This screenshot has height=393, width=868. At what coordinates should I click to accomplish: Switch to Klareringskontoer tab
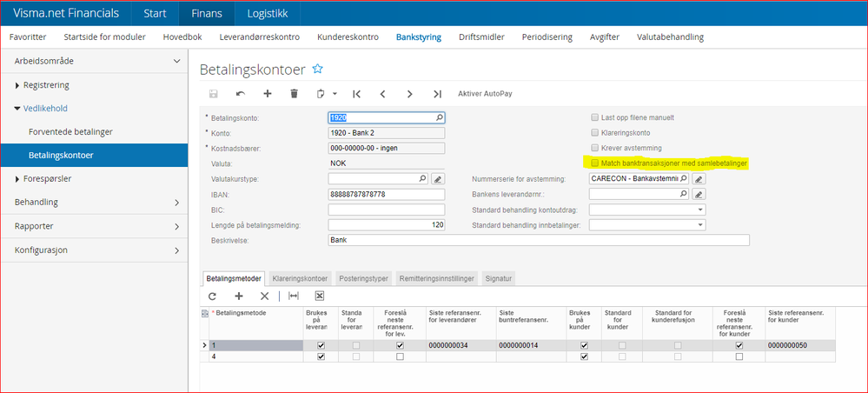coord(301,279)
